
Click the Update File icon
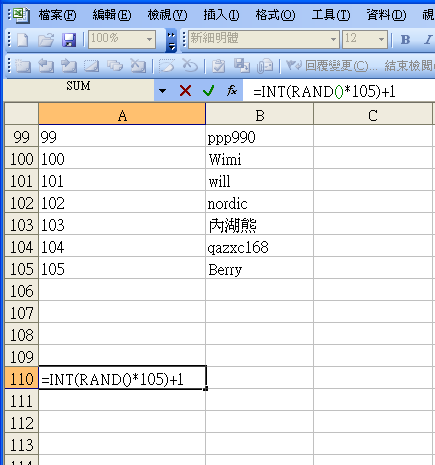242,66
